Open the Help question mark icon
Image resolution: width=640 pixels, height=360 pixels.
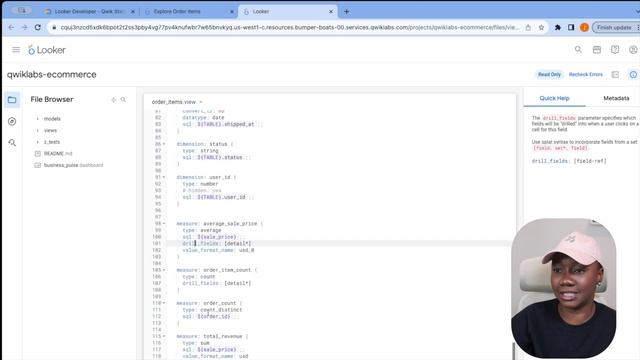pos(615,49)
